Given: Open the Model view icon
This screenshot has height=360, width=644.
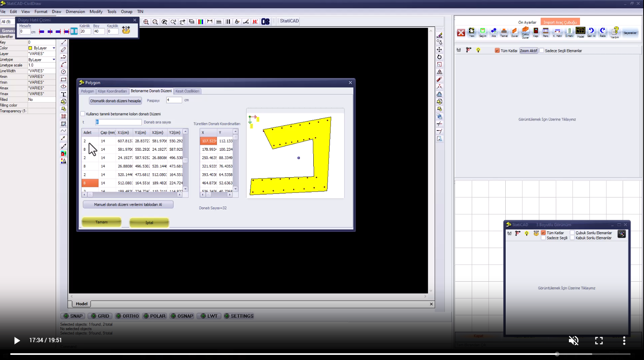Looking at the screenshot, I should pyautogui.click(x=580, y=32).
